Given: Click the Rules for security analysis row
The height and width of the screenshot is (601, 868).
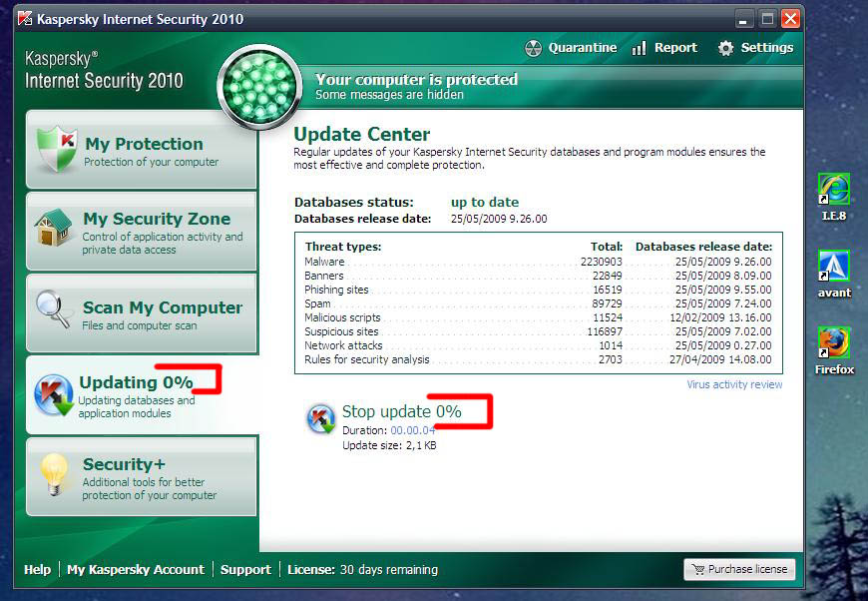Looking at the screenshot, I should coord(538,359).
